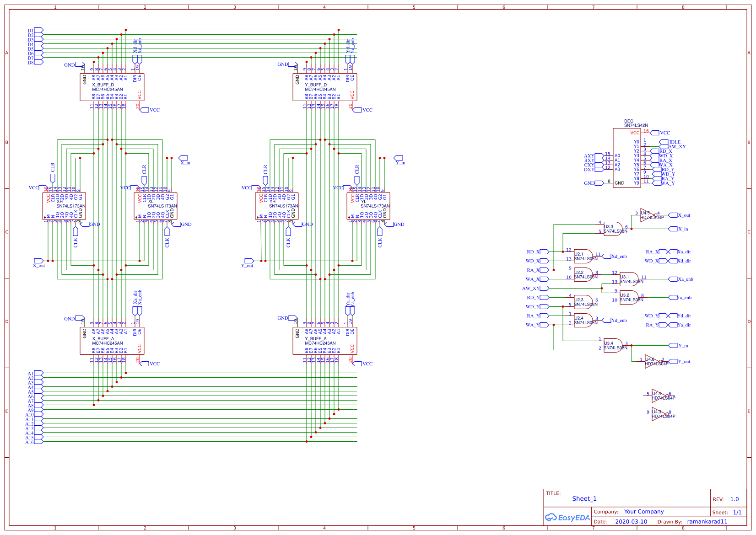Select the X_BUFF_D MC74HC245AN buffer
756x535 pixels.
[112, 87]
